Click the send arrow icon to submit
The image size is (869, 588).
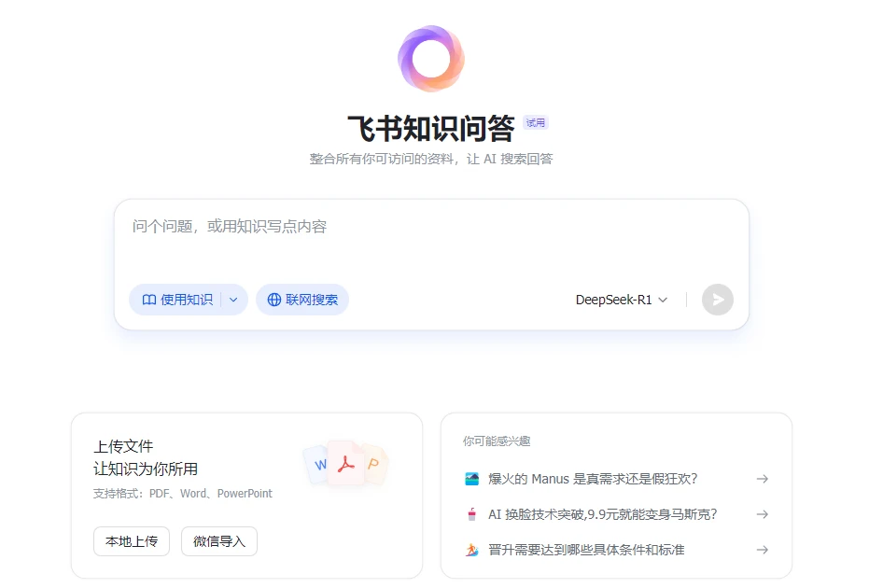click(x=717, y=300)
